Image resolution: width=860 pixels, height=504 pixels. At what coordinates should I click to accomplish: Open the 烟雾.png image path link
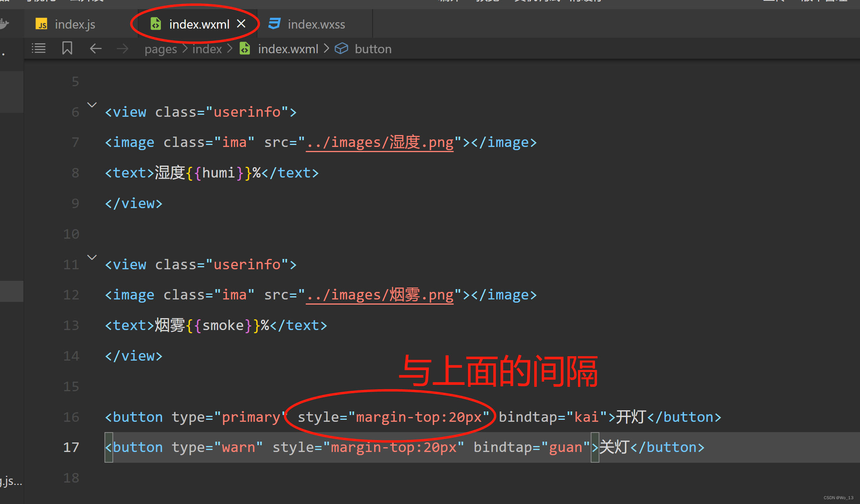379,295
